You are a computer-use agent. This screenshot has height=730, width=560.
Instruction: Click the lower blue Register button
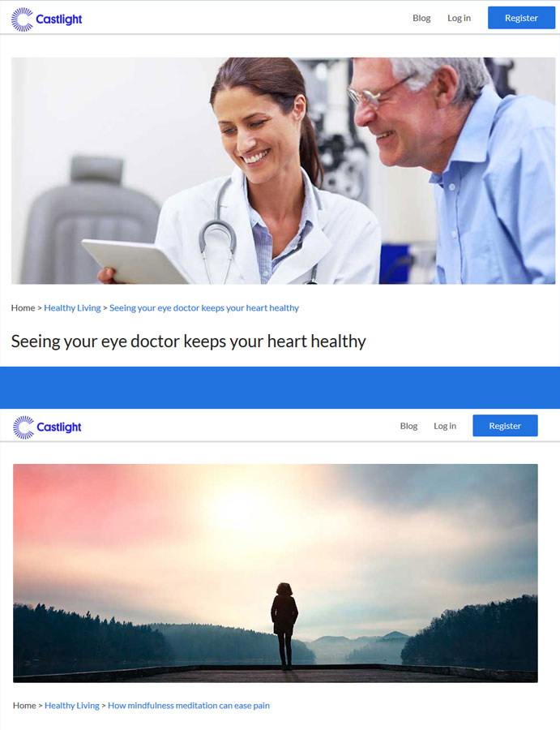(505, 426)
